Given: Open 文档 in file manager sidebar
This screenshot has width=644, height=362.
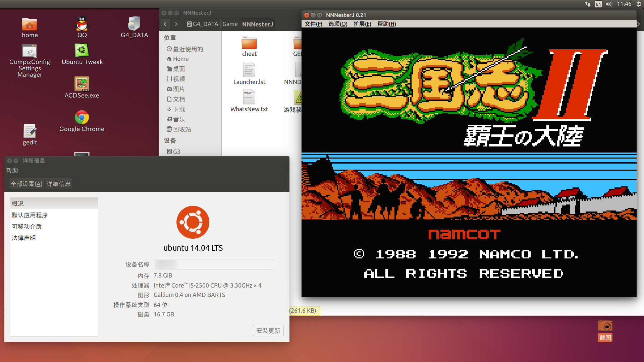Looking at the screenshot, I should click(x=176, y=99).
